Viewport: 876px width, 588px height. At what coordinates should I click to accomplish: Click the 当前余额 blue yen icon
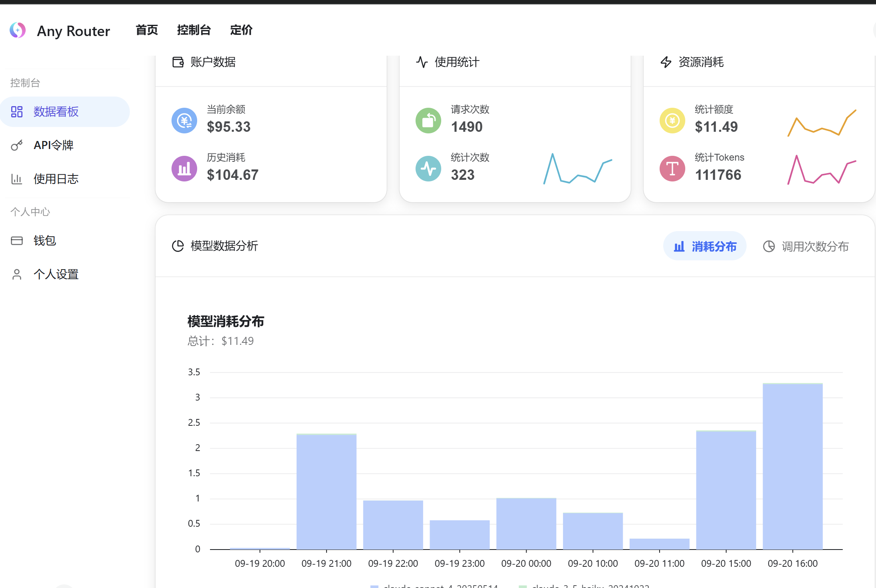[x=184, y=121]
